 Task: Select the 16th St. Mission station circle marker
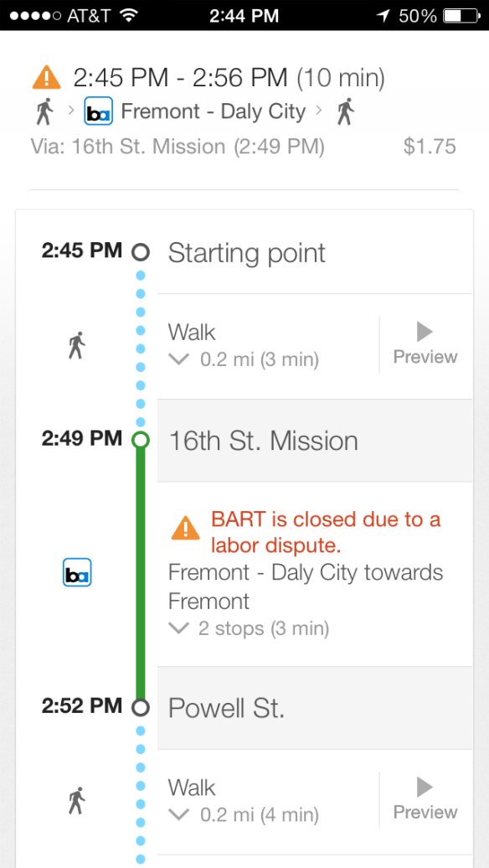(141, 439)
